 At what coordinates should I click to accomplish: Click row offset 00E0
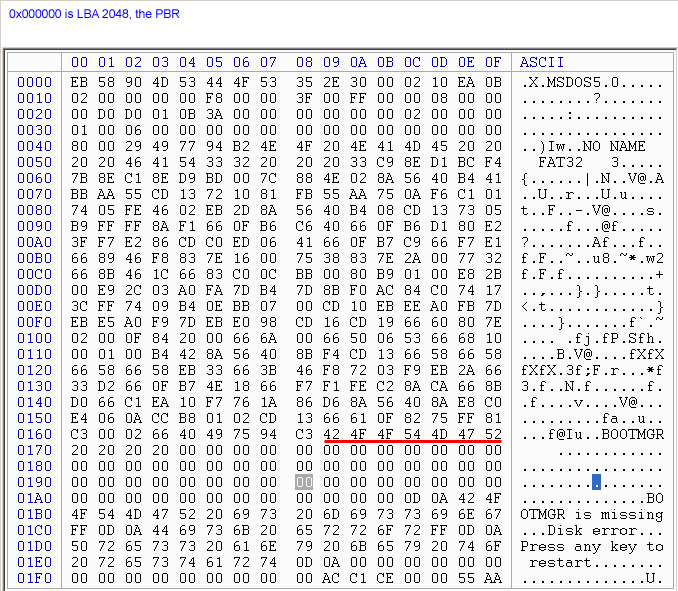tap(34, 306)
